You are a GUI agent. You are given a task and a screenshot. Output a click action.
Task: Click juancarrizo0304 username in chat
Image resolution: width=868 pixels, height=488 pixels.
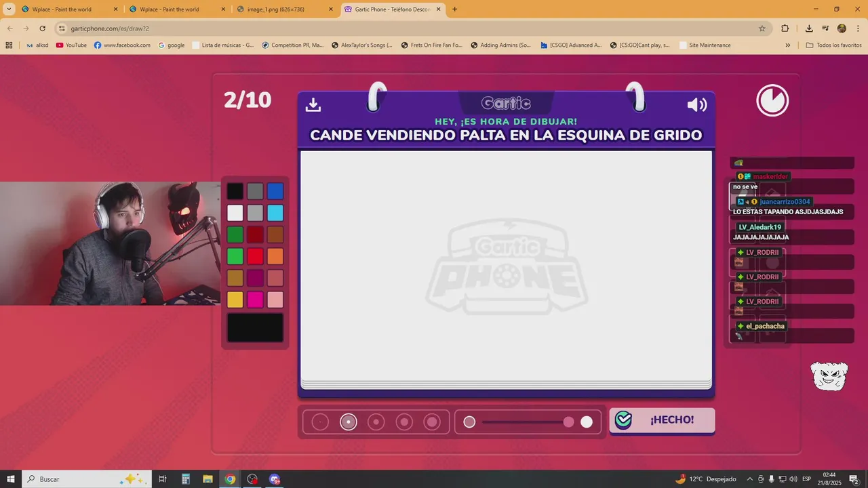785,202
